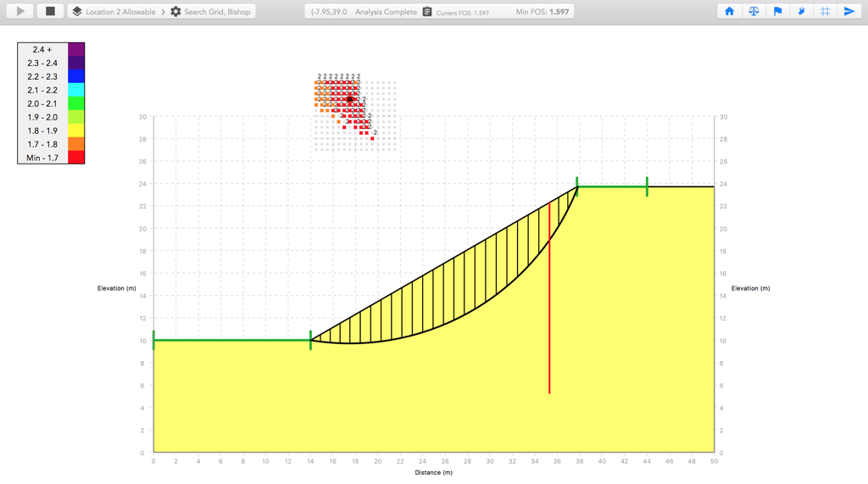Click the Min FOS 1.597 readout

tap(542, 12)
